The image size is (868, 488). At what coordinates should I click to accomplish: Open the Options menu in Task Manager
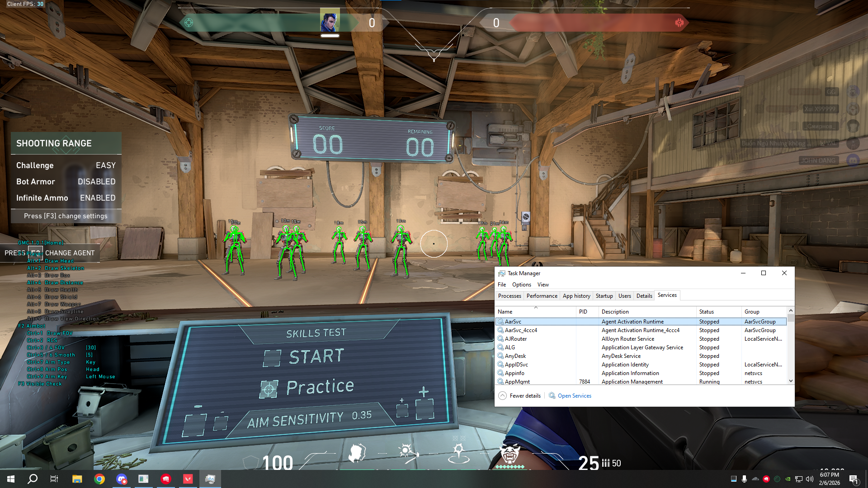[521, 285]
